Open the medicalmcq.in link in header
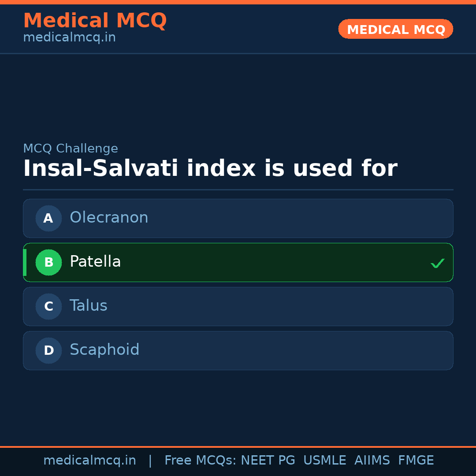Screen dimensions: 476x476 click(69, 38)
